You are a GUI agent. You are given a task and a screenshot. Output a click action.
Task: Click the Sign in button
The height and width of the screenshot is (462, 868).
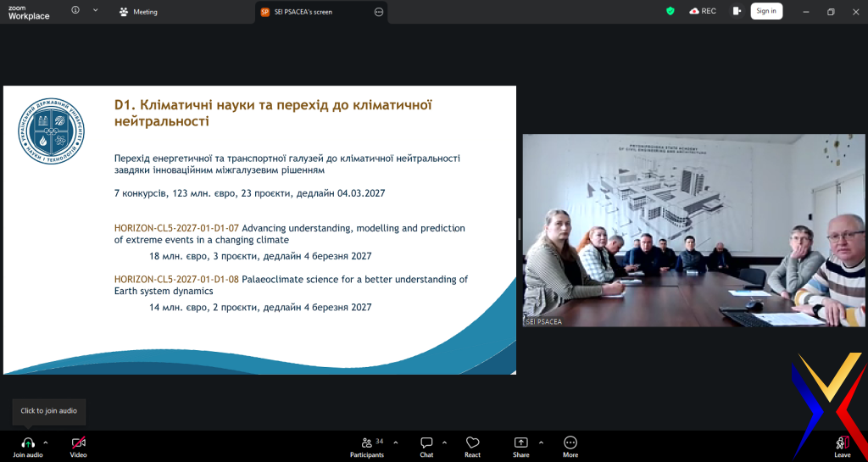766,11
